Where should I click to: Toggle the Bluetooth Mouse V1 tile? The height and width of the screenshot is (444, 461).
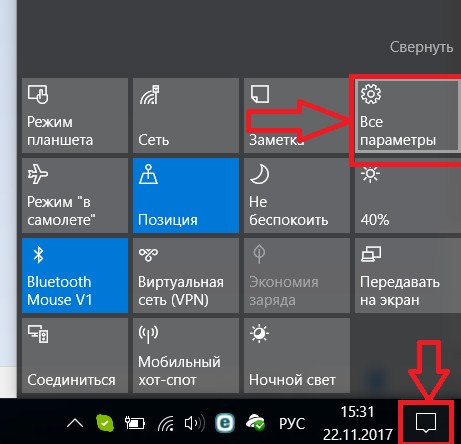click(75, 276)
